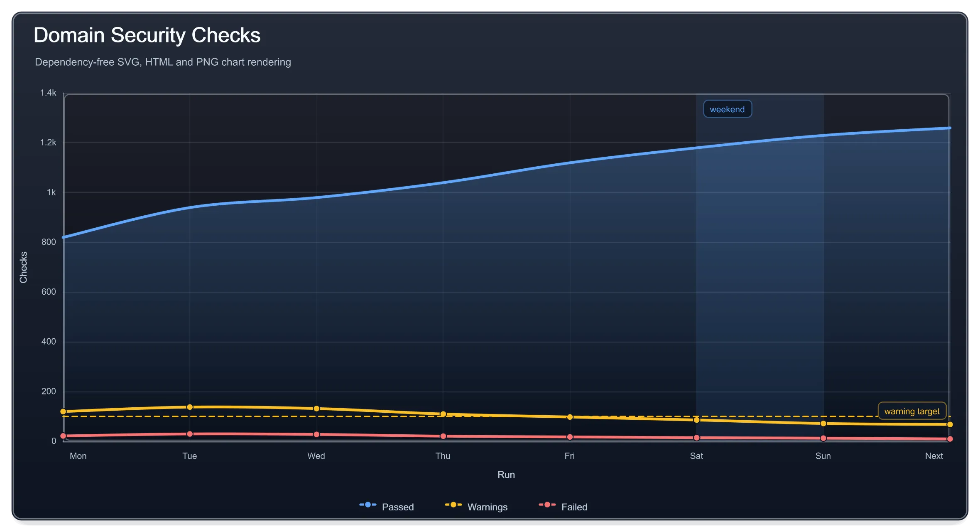Image resolution: width=980 pixels, height=532 pixels.
Task: Select the Failed data point at Thu
Action: click(x=443, y=436)
